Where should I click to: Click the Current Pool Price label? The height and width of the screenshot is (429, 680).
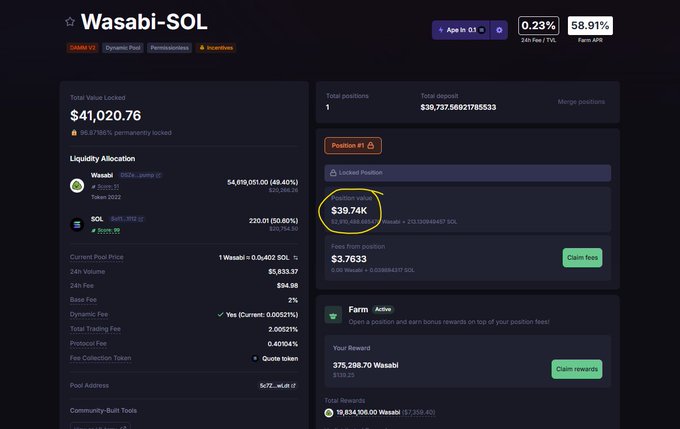(97, 257)
